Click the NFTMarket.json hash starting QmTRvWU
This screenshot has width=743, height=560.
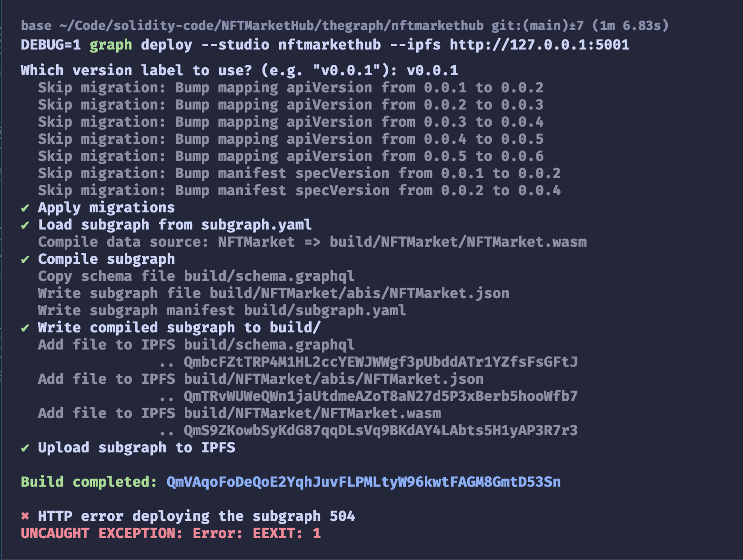tap(381, 396)
